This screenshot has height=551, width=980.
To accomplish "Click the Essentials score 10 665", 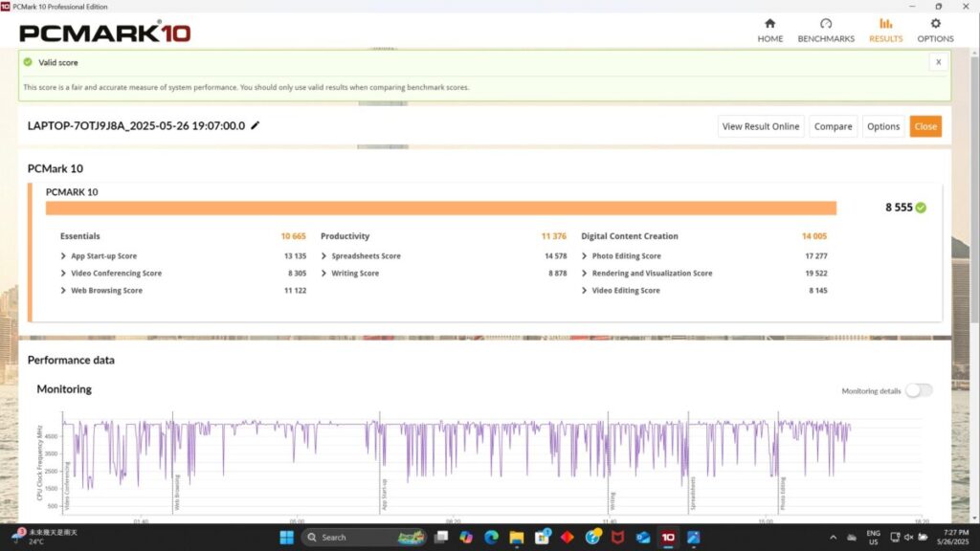I will click(293, 236).
